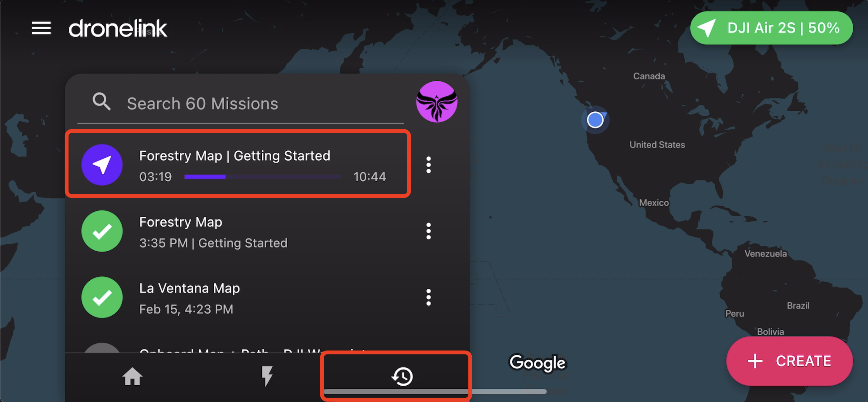Open the hamburger menu
The image size is (868, 402).
(x=41, y=28)
